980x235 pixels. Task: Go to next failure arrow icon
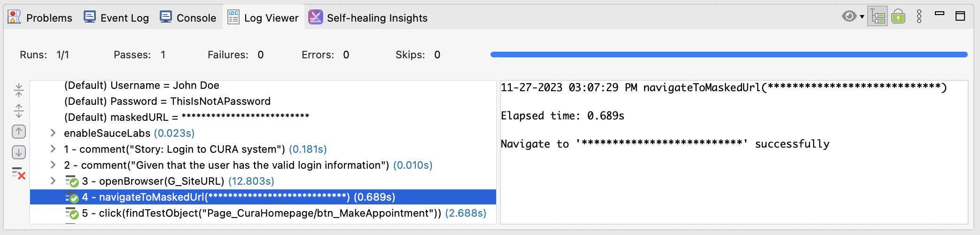[19, 152]
